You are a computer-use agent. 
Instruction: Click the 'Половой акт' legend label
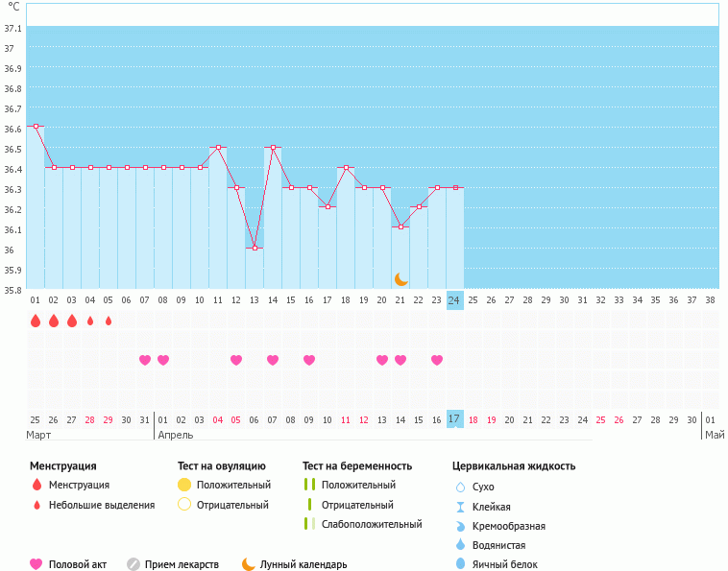coord(78,565)
